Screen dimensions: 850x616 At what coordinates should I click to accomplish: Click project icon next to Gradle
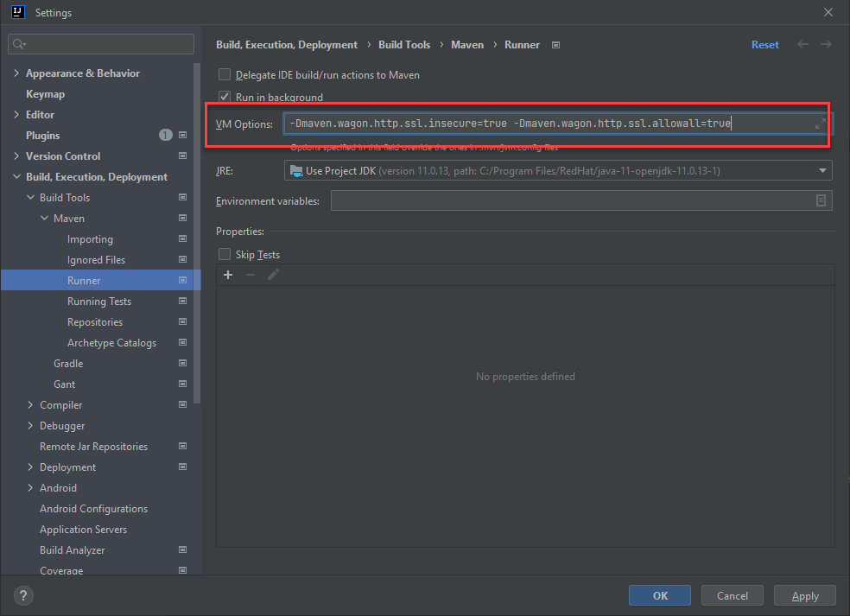(182, 363)
